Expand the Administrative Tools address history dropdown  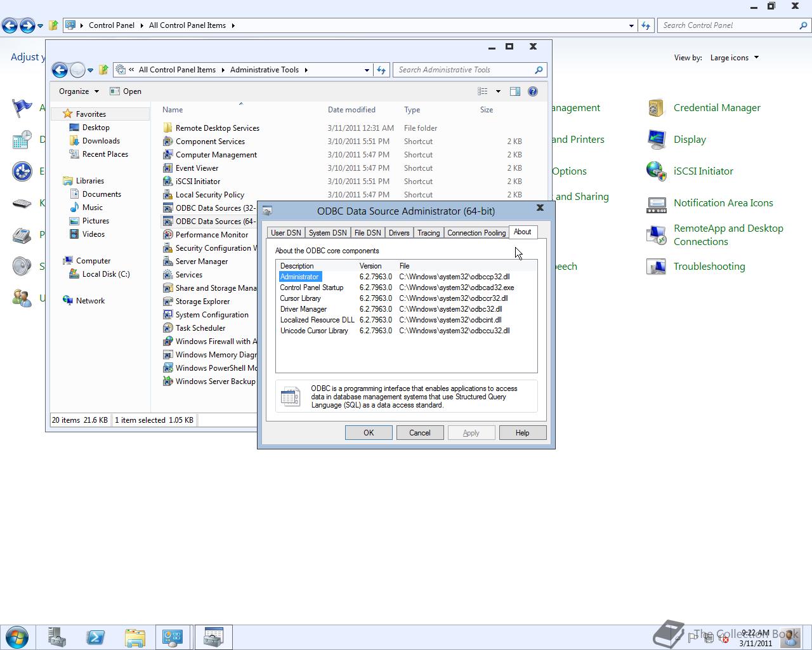pyautogui.click(x=367, y=70)
